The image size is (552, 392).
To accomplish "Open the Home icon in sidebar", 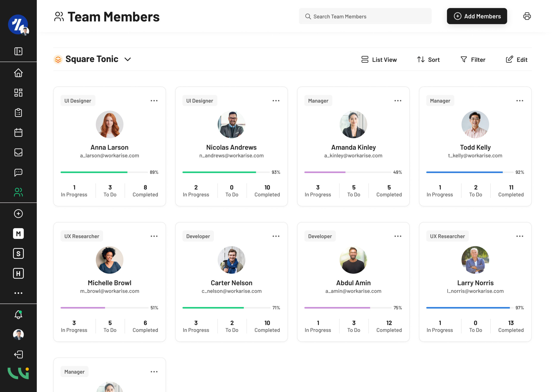I will click(18, 73).
